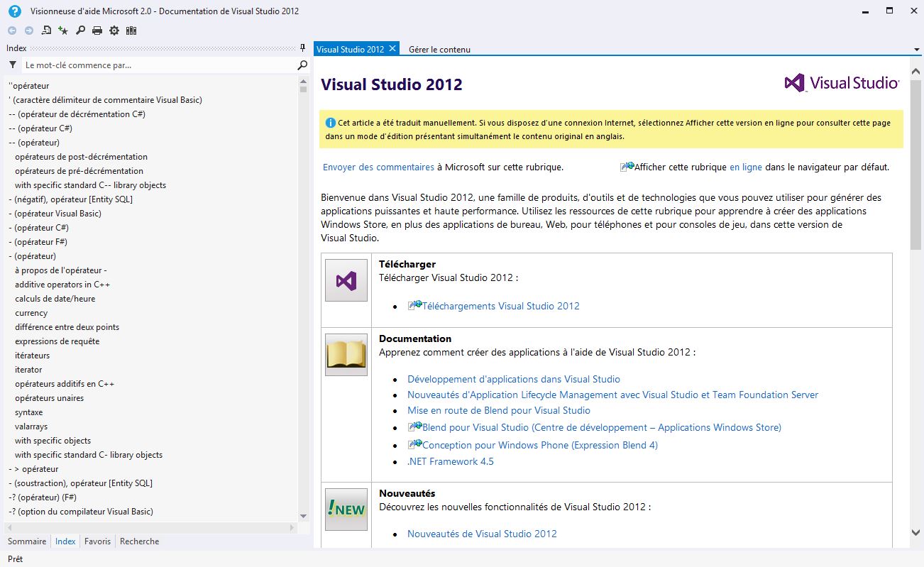
Task: Select '-? (opérateur) (F#)' entry
Action: 43,497
